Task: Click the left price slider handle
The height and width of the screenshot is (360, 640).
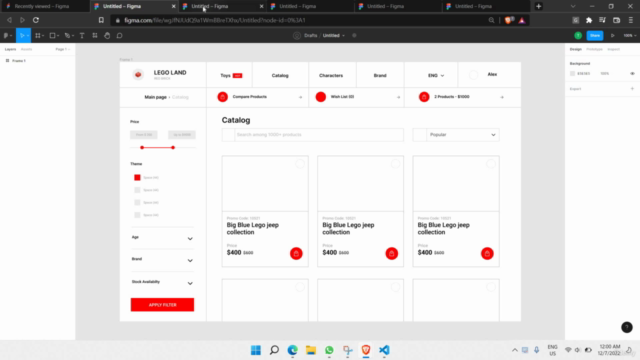Action: 142,147
